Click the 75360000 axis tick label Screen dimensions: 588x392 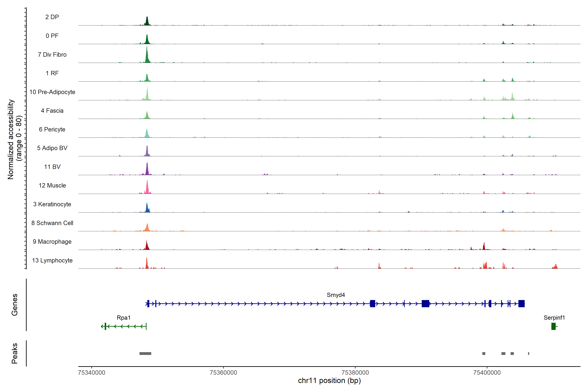tap(223, 373)
